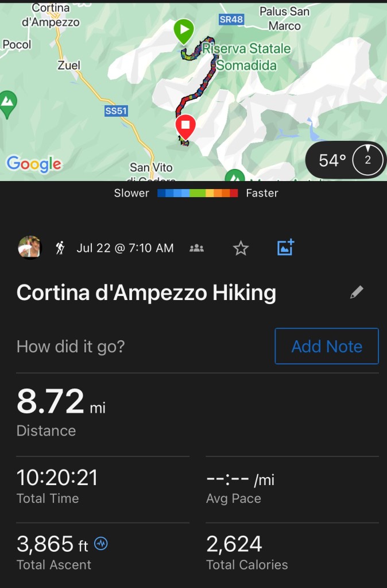Click the hiking activity type icon

tap(60, 248)
